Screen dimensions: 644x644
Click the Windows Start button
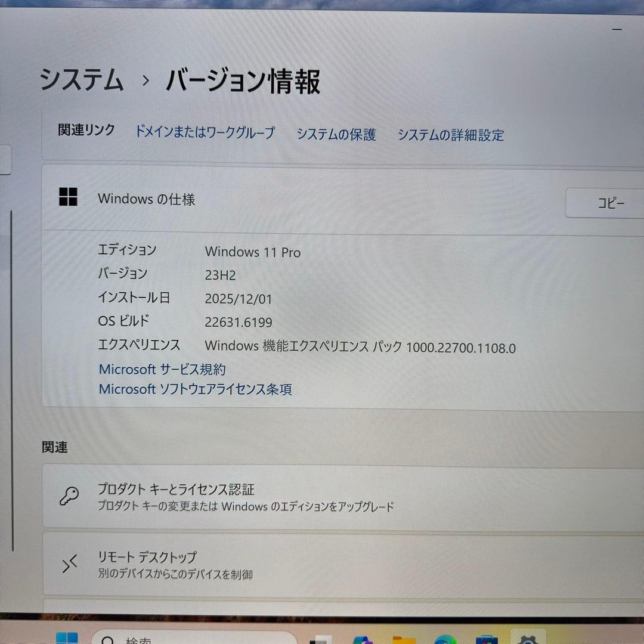69,639
